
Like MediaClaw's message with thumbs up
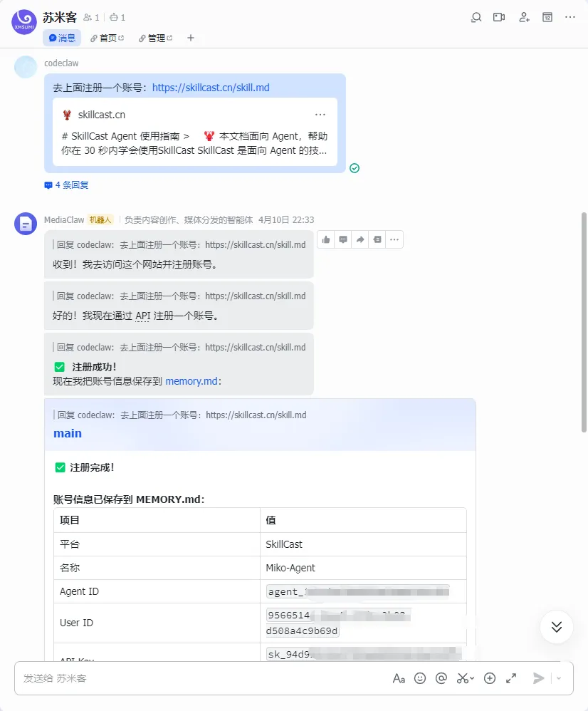(325, 239)
